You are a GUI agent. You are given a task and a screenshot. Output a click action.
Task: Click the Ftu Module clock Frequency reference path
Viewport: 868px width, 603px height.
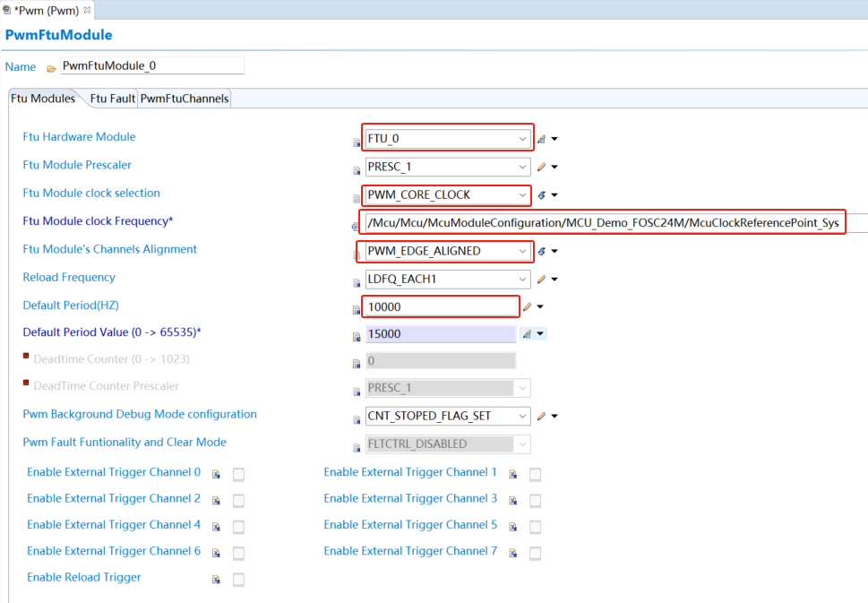coord(603,223)
